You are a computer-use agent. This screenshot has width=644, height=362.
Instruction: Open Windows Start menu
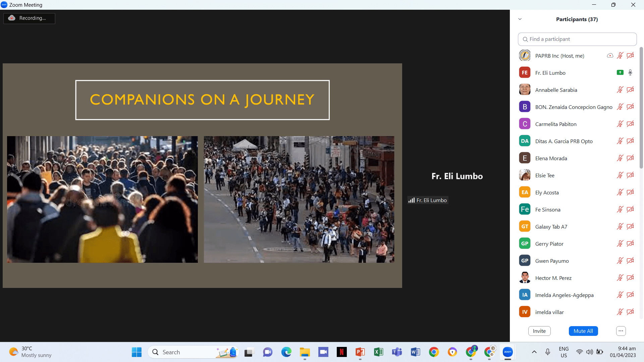click(137, 352)
